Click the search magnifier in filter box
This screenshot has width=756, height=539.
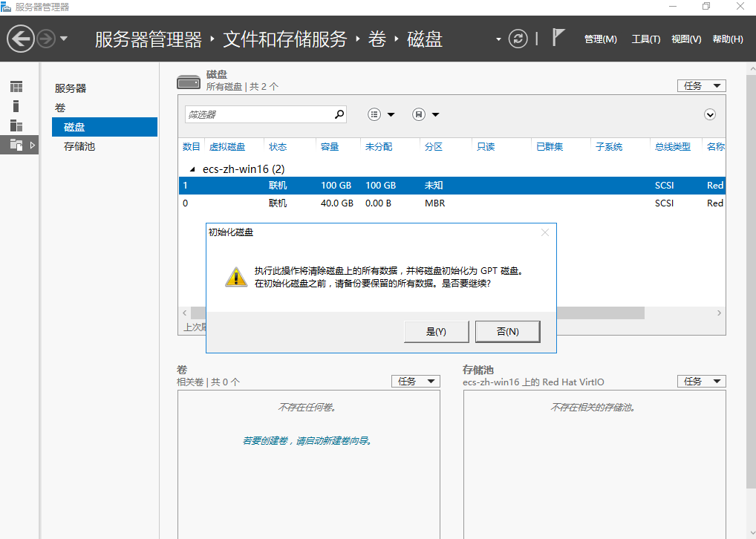(x=339, y=114)
